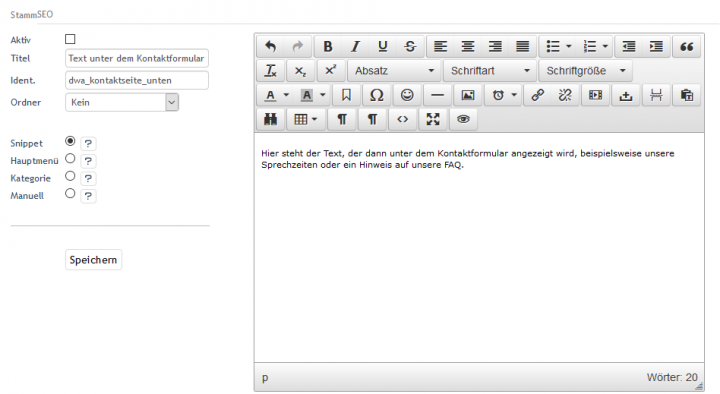Insert a blockquote
The width and height of the screenshot is (720, 394).
(x=686, y=46)
